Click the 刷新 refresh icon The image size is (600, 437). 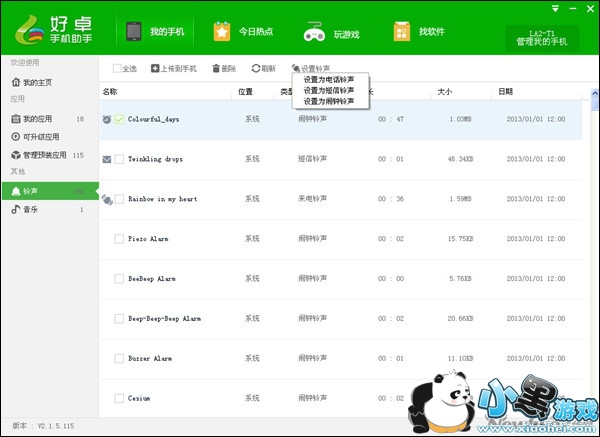click(256, 69)
